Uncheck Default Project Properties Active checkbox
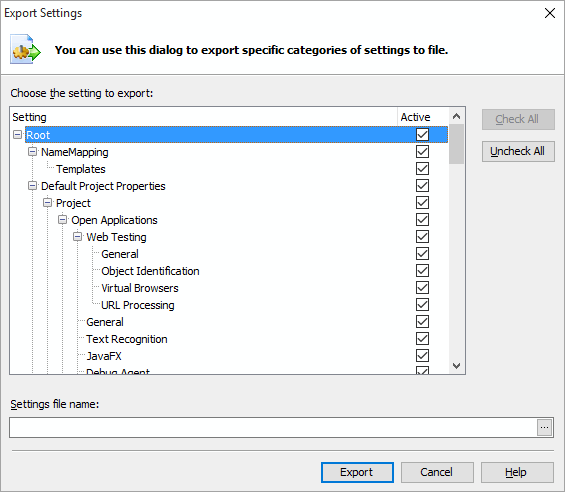Viewport: 565px width, 492px height. point(422,186)
